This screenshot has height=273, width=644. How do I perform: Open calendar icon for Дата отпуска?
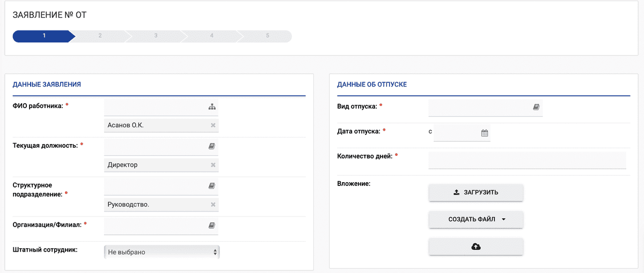pos(484,133)
